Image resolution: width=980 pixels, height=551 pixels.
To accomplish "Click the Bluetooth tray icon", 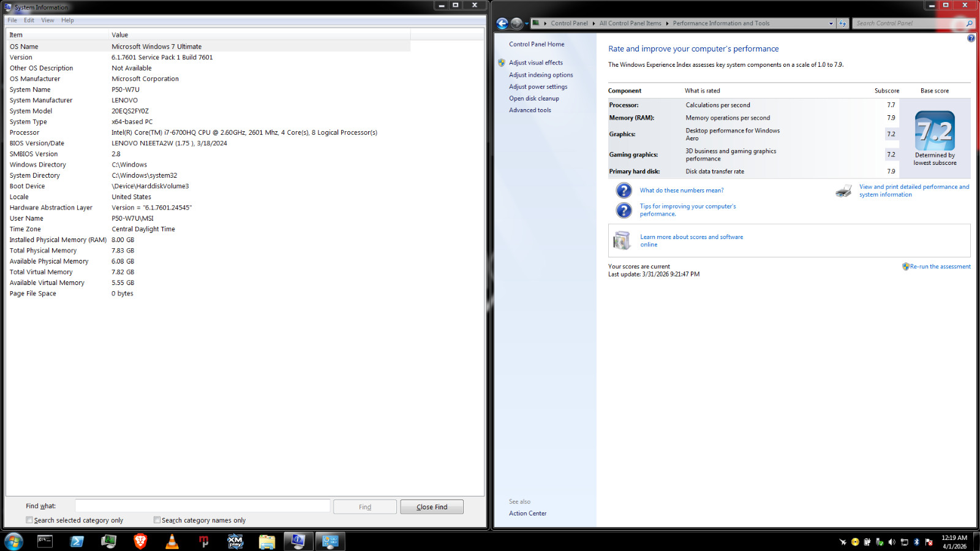I will click(x=916, y=542).
